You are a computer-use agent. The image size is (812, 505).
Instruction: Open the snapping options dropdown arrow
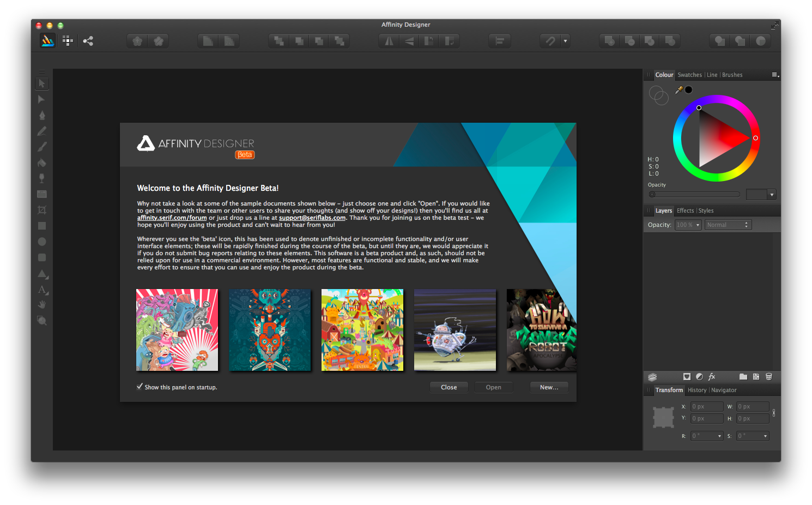click(565, 41)
